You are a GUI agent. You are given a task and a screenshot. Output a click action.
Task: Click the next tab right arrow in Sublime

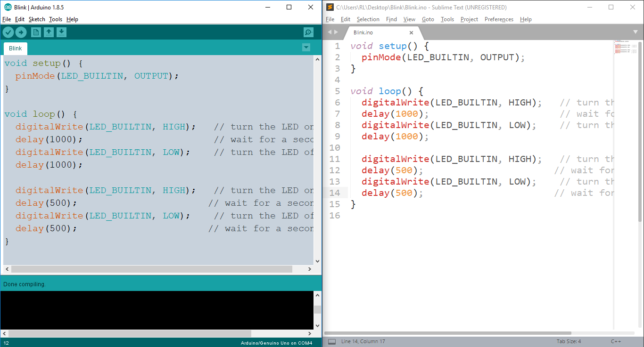[336, 32]
